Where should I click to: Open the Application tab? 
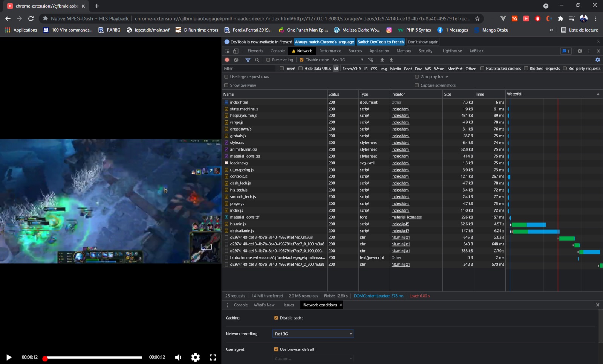click(x=379, y=51)
